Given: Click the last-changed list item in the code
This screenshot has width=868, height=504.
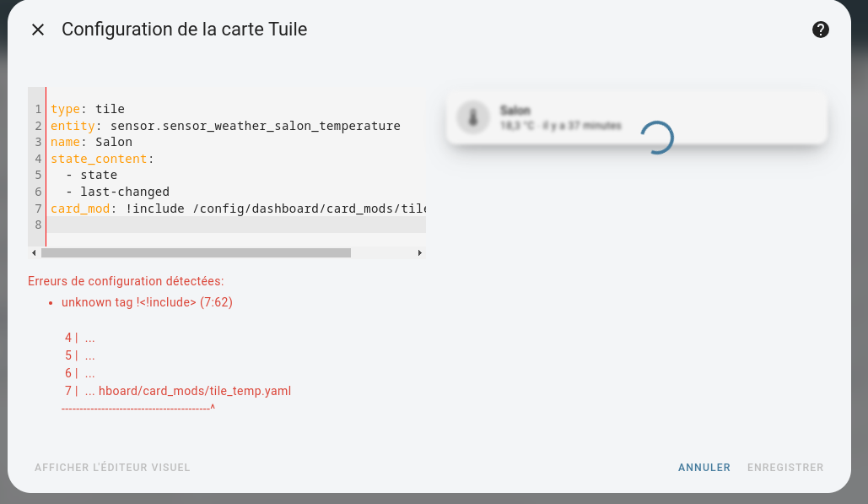Looking at the screenshot, I should [x=125, y=192].
